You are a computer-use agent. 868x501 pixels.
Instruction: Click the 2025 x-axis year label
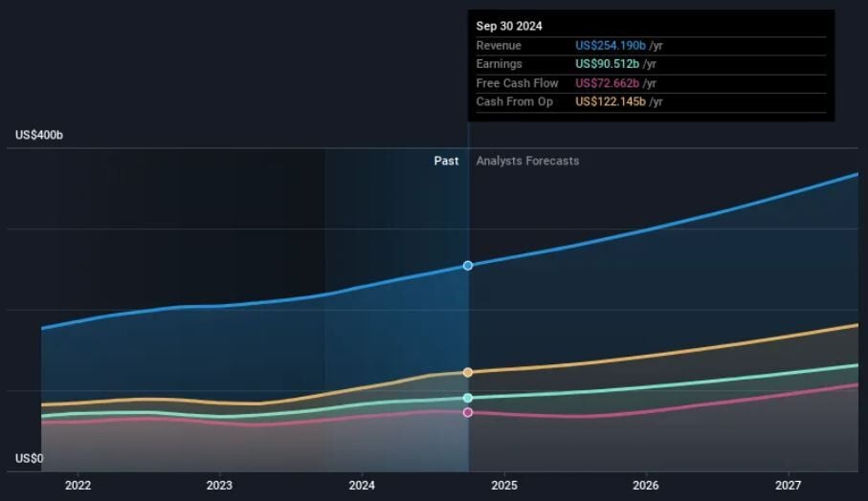pos(504,485)
